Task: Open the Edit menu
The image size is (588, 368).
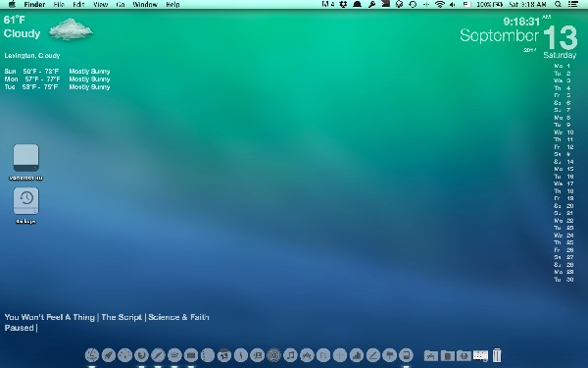Action: point(78,5)
